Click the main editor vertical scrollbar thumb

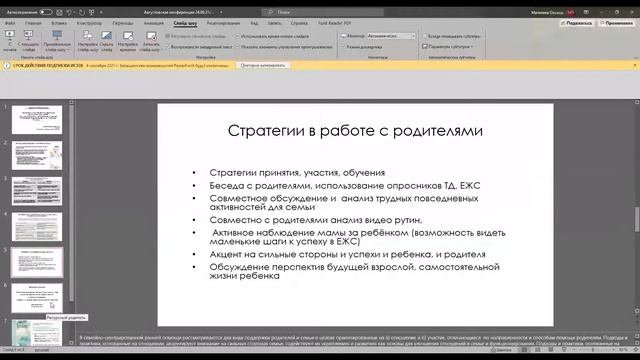tap(637, 219)
